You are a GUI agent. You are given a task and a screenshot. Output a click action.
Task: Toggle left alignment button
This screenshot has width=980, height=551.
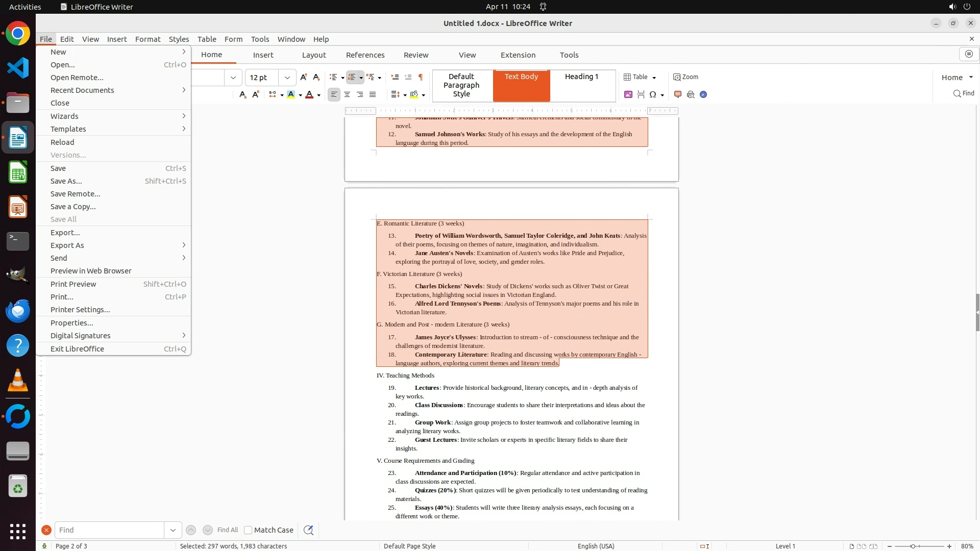(334, 94)
